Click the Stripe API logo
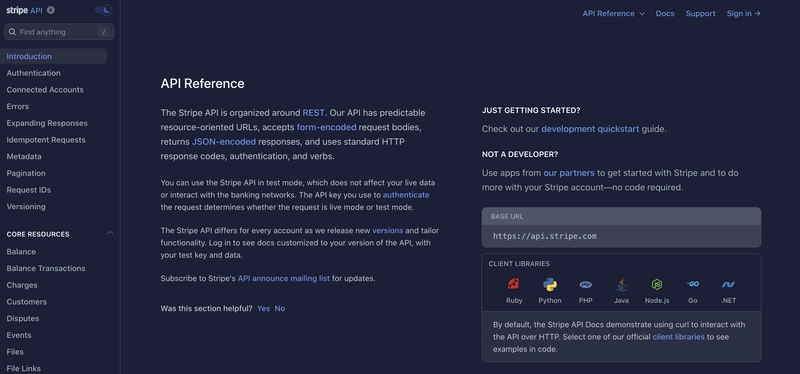This screenshot has height=374, width=800. pyautogui.click(x=24, y=10)
